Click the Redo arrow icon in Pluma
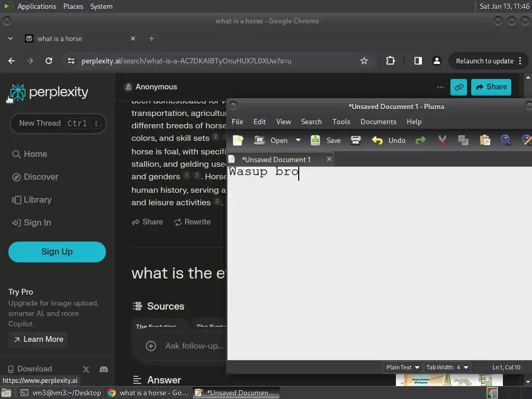Image resolution: width=532 pixels, height=399 pixels. click(x=420, y=140)
